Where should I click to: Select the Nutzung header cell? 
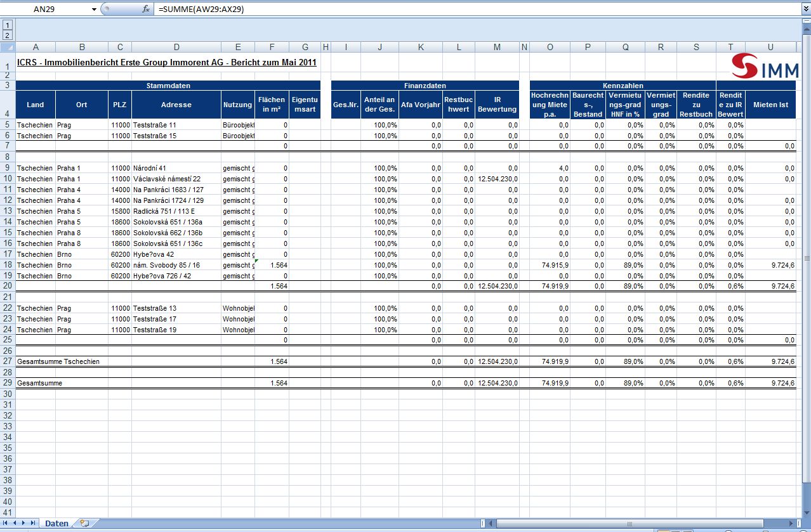[238, 105]
